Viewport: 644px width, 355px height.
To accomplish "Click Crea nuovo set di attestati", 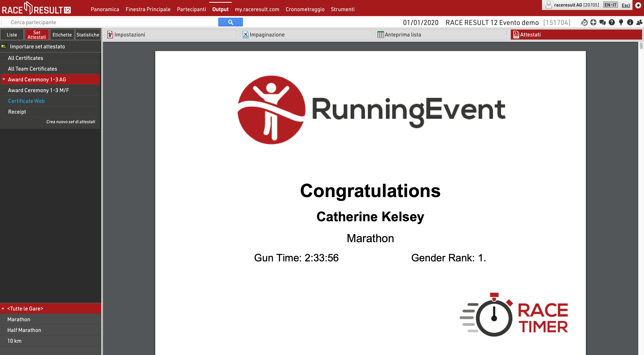I will [71, 122].
